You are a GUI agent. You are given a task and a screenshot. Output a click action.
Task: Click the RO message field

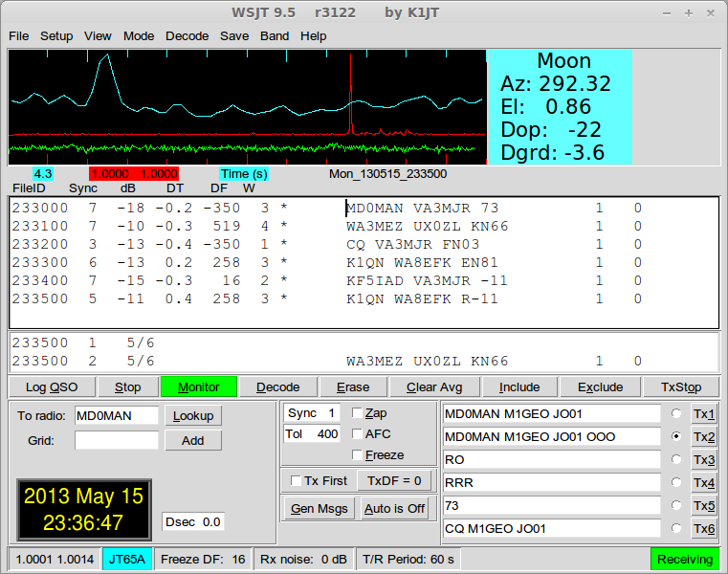[x=552, y=460]
